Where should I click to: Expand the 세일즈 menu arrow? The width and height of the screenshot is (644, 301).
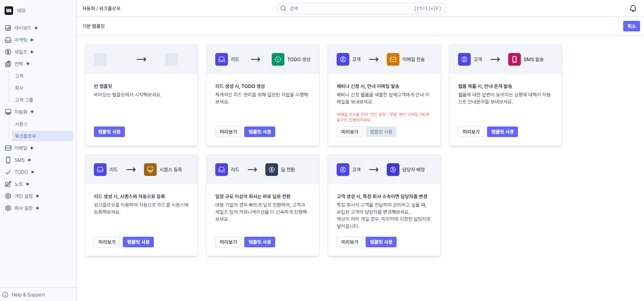[x=32, y=52]
